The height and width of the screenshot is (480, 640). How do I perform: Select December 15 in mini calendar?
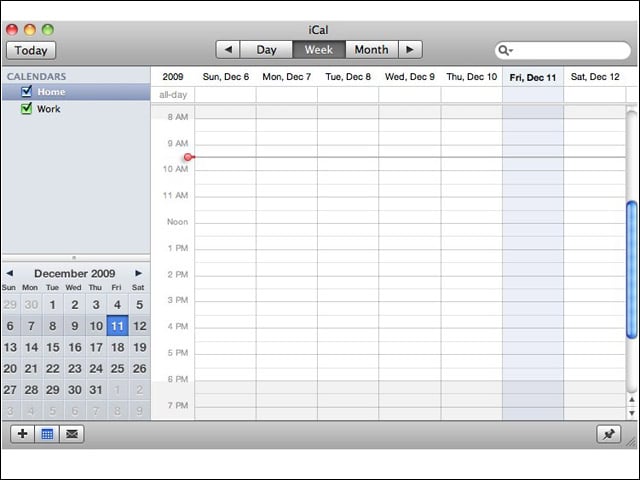pyautogui.click(x=53, y=347)
